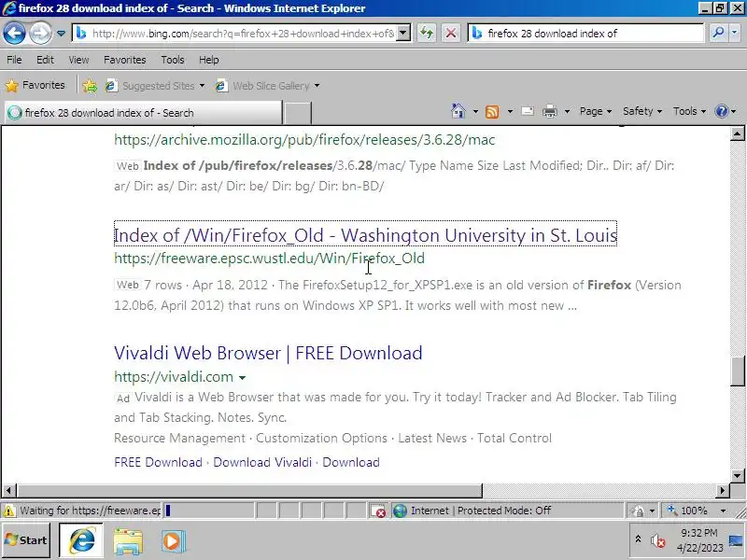This screenshot has width=747, height=560.
Task: Open the Tools command bar menu
Action: (x=689, y=111)
